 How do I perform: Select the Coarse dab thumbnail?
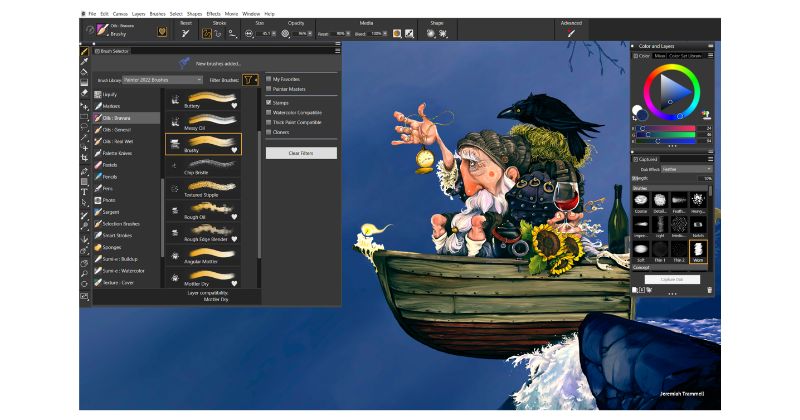pyautogui.click(x=641, y=203)
